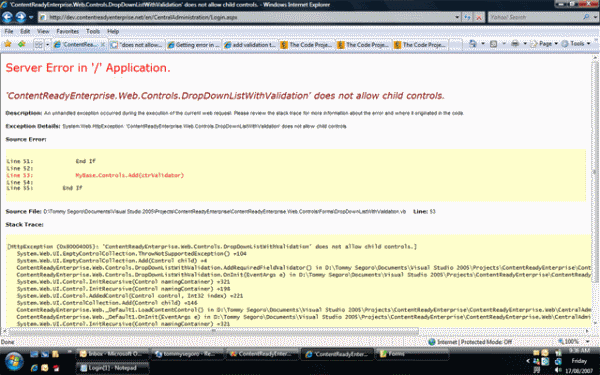The image size is (600, 375).
Task: Switch to the first The Code Proje... tab
Action: 307,45
